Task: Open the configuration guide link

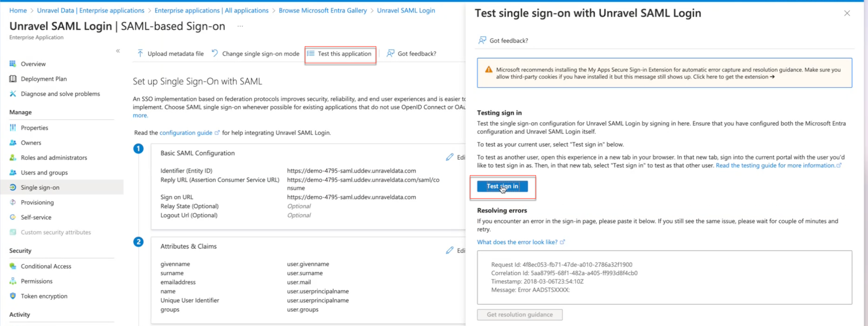Action: [x=187, y=132]
